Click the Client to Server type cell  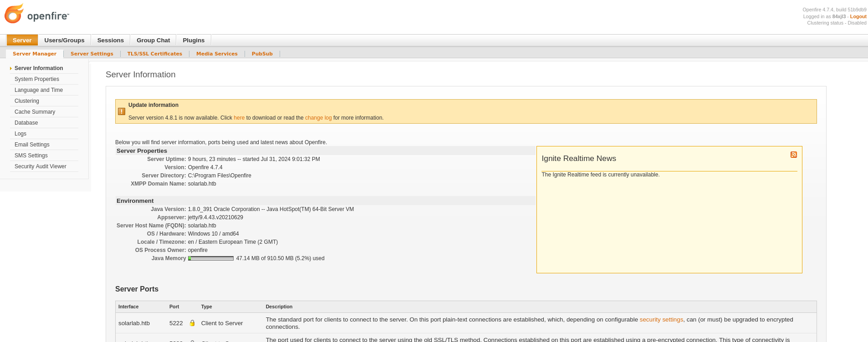[222, 323]
